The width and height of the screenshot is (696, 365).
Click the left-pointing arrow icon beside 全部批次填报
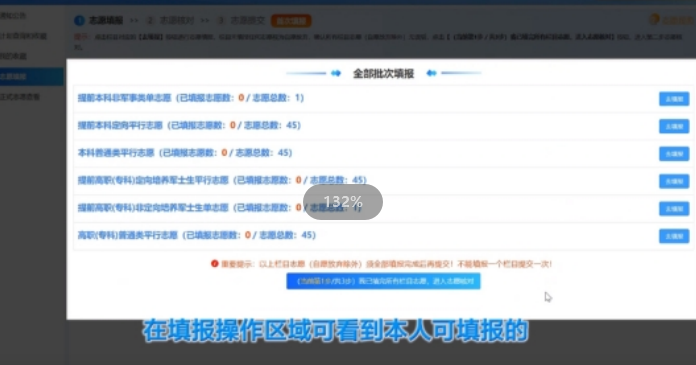pos(431,73)
